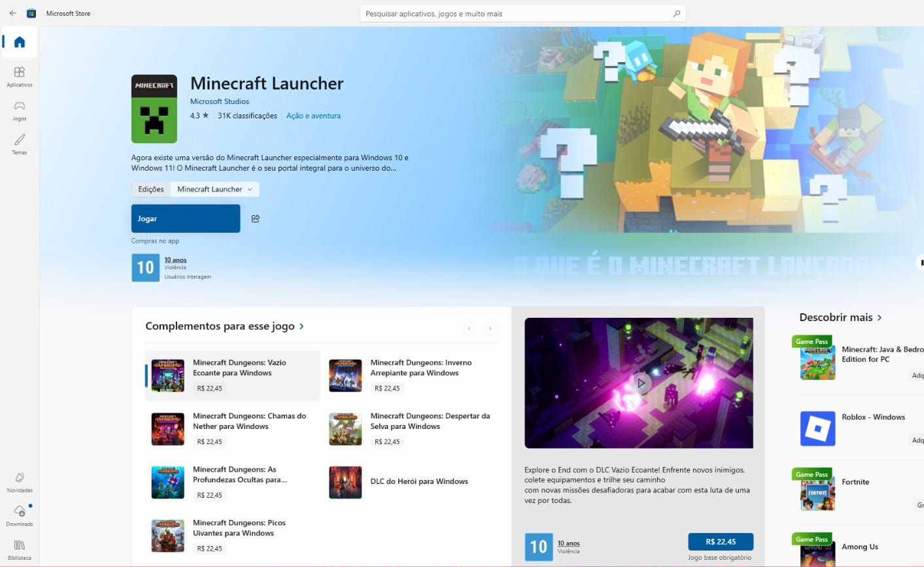Select DLC do Herói para Windows
924x567 pixels.
point(411,483)
